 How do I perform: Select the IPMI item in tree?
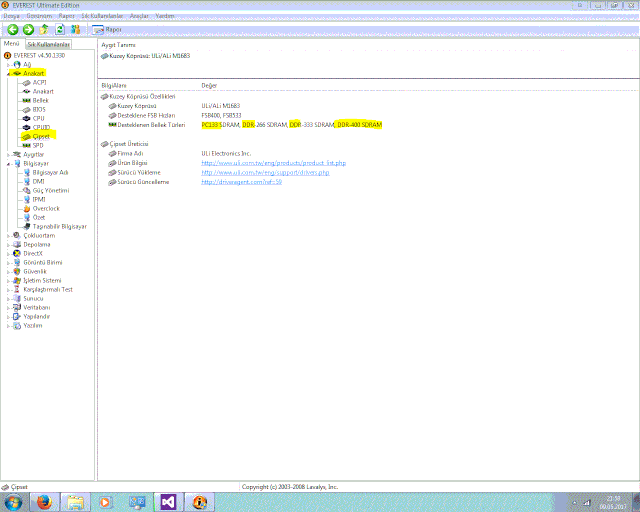point(39,199)
